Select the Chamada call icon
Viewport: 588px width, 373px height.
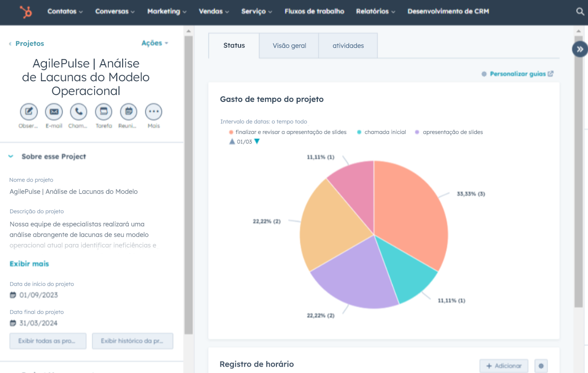pyautogui.click(x=78, y=111)
